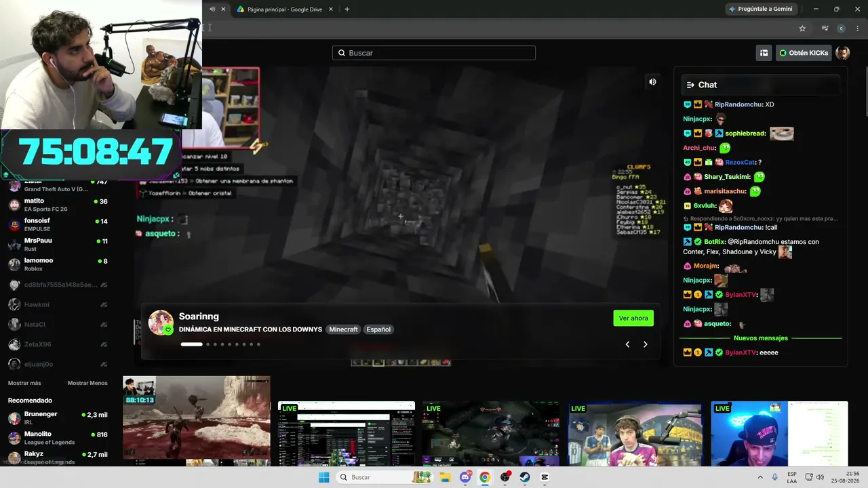Open the Kick dashboard layout icon

click(x=764, y=53)
